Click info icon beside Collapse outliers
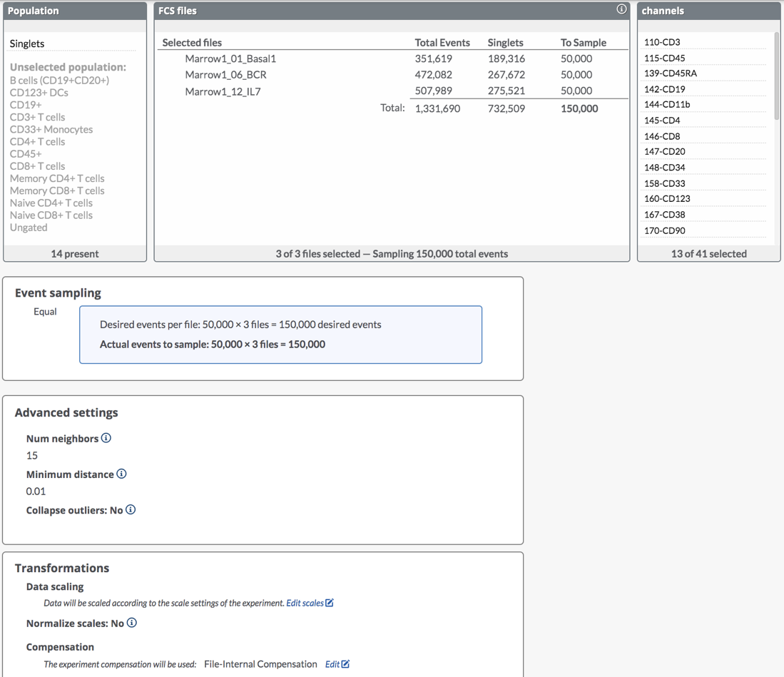This screenshot has width=784, height=677. coord(131,509)
